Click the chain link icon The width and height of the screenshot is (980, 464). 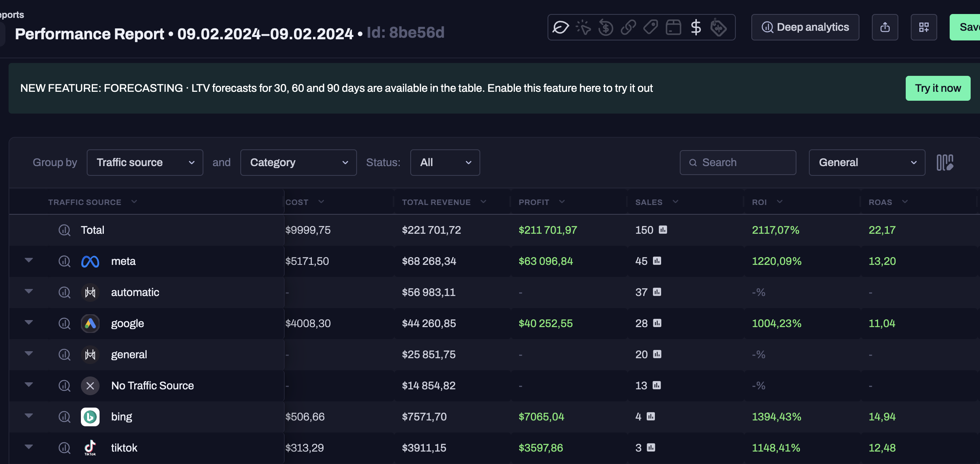(x=628, y=27)
